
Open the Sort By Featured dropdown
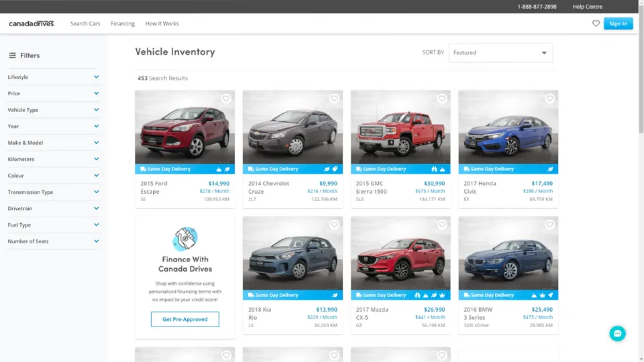pos(500,52)
